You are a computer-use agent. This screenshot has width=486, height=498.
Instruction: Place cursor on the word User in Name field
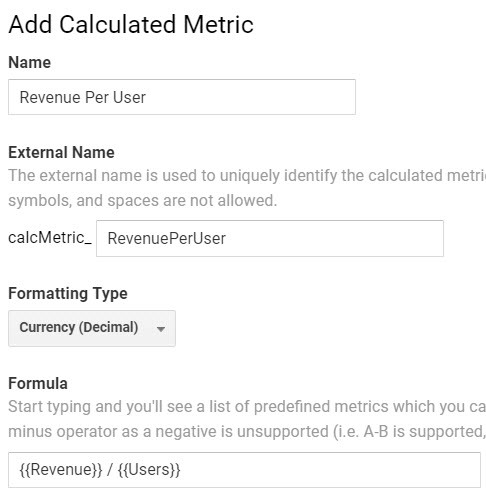(129, 97)
